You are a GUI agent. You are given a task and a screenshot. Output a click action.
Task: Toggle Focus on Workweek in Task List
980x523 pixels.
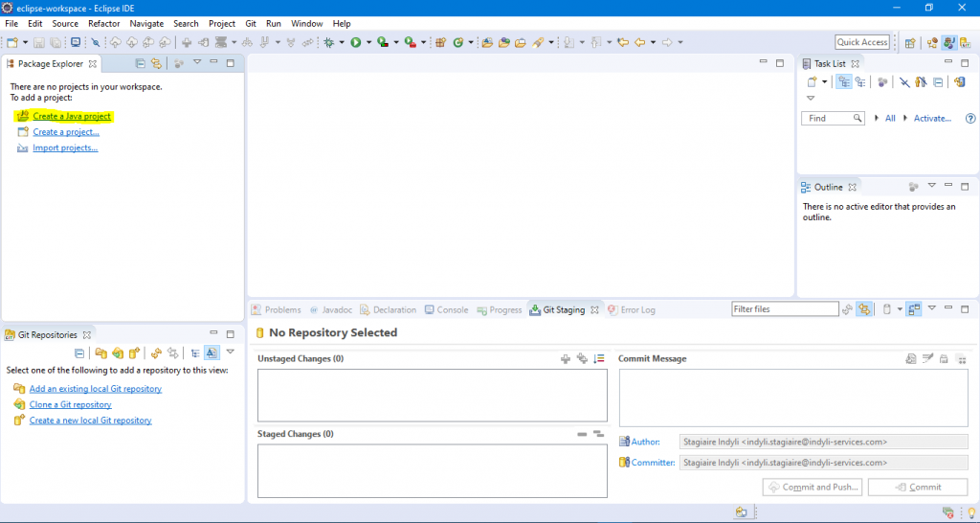pos(881,82)
